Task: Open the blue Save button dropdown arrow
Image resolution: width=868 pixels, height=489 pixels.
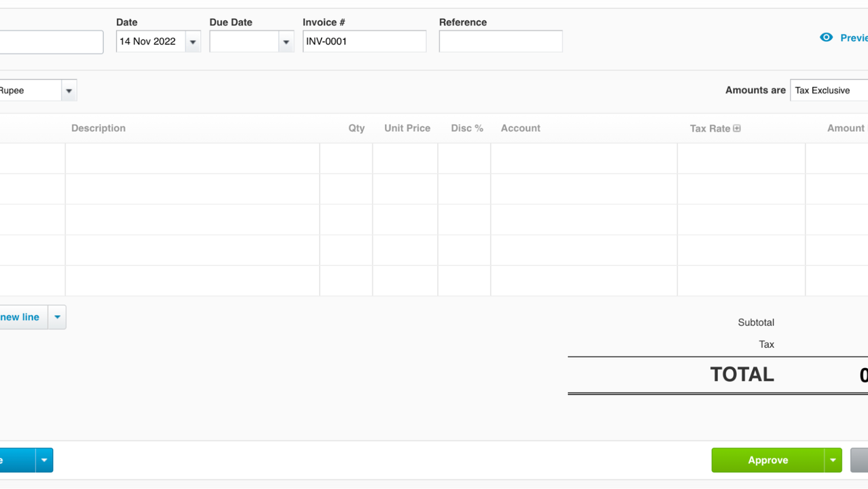Action: pyautogui.click(x=44, y=460)
